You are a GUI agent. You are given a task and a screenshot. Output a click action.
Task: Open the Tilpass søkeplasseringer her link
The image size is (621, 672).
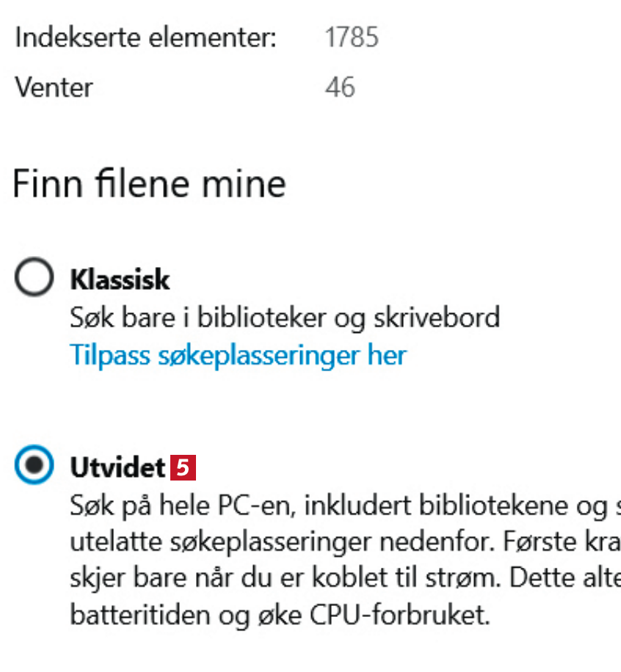(238, 355)
